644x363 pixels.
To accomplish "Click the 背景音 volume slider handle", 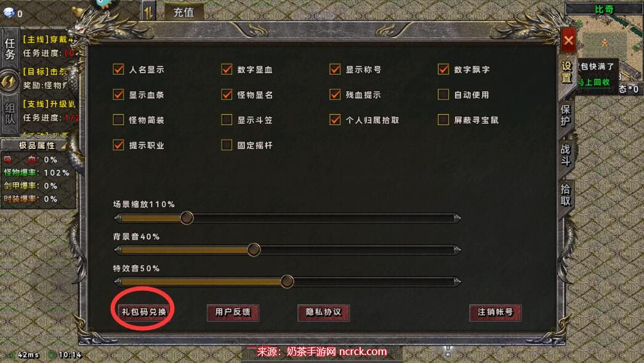I will tap(254, 250).
